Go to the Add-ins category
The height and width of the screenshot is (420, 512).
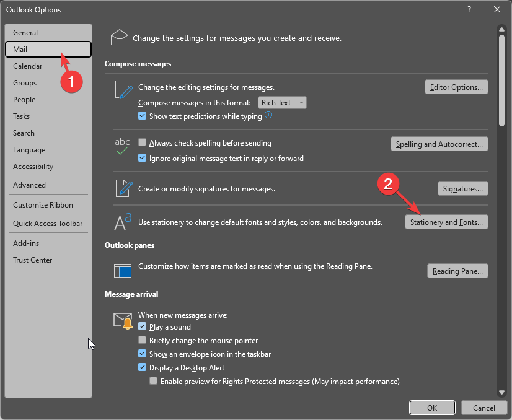pyautogui.click(x=48, y=243)
